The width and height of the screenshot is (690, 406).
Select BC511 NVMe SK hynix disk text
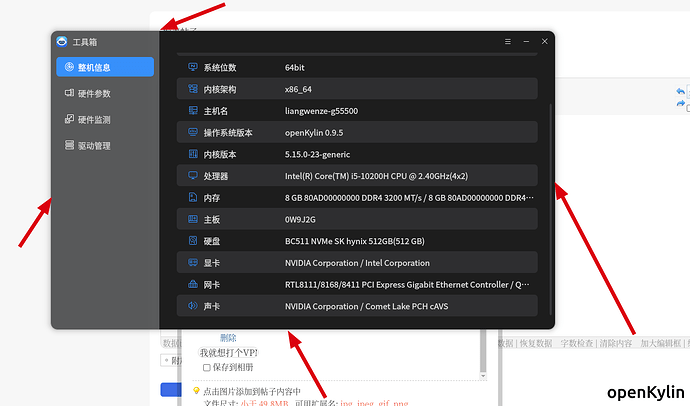(355, 241)
